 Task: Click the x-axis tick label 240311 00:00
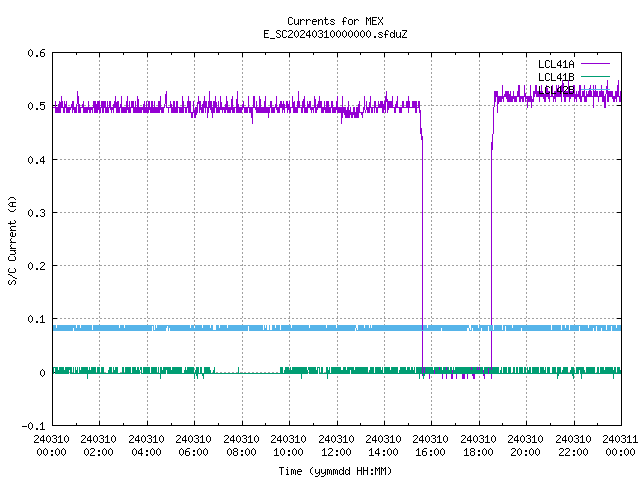pyautogui.click(x=620, y=445)
